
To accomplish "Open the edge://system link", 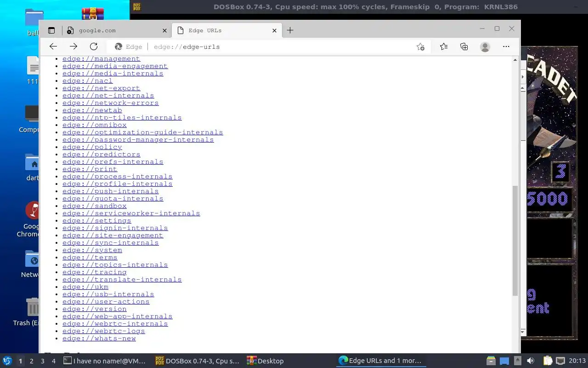I will (x=92, y=250).
